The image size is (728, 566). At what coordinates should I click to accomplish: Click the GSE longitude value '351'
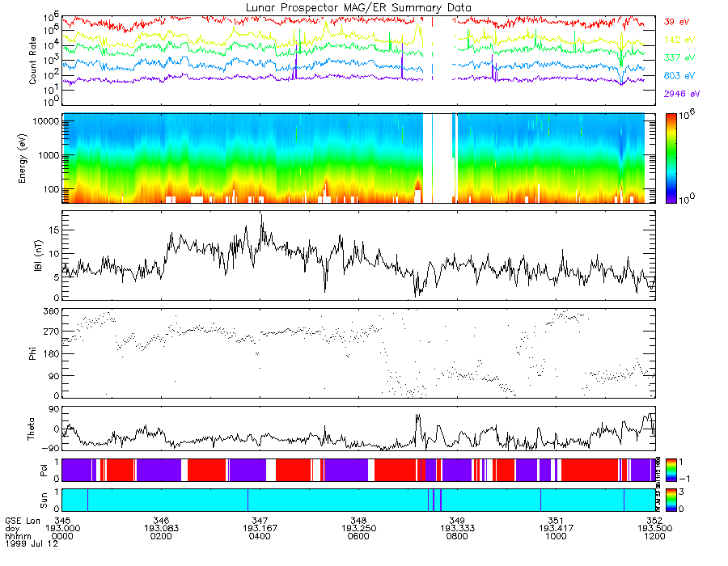tap(556, 521)
